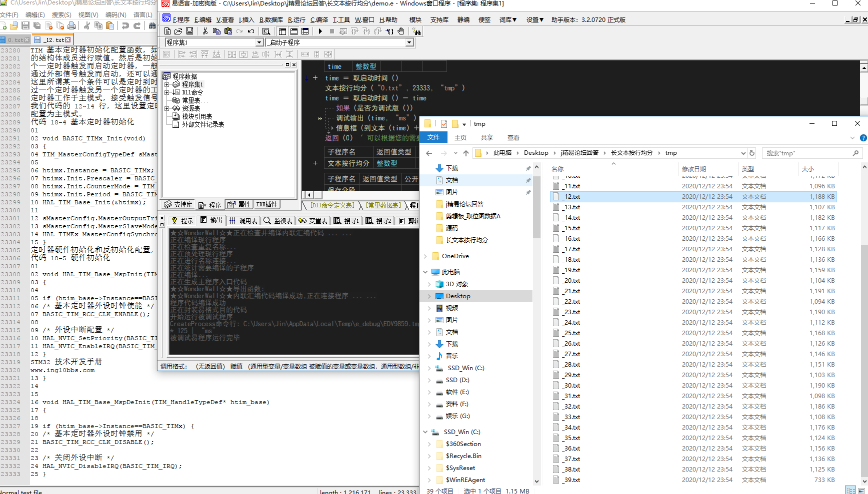Open T.工具 menu in E-language
Screen dimensions: 868x494
341,19
